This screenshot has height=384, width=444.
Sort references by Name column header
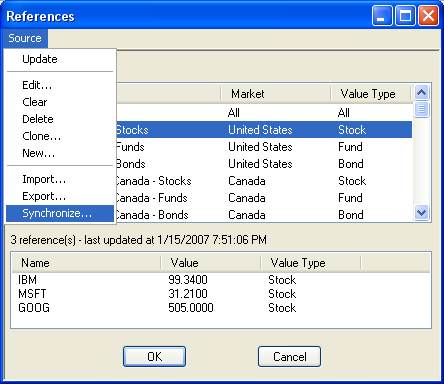coord(86,263)
